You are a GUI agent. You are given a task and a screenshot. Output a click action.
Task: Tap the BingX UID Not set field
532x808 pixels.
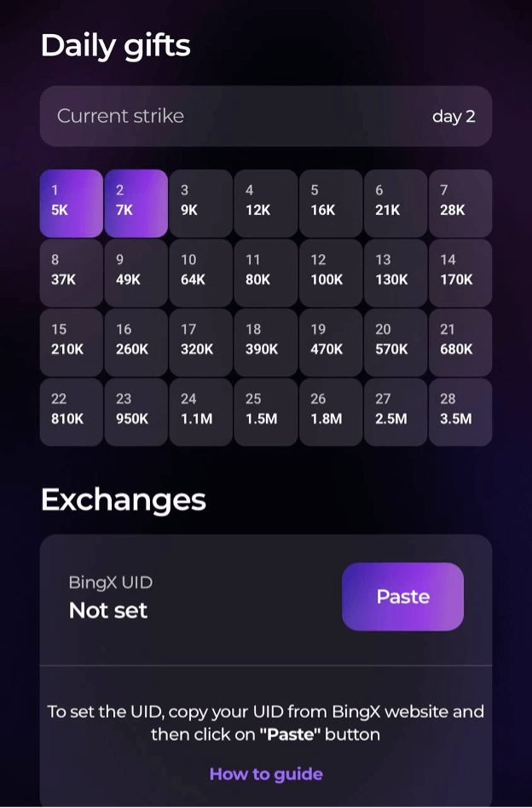point(108,597)
